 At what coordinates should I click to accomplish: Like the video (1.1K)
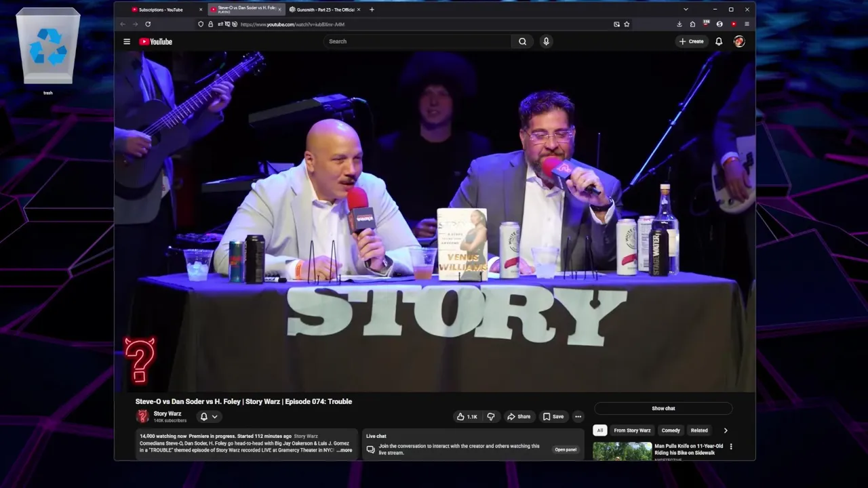pyautogui.click(x=467, y=417)
